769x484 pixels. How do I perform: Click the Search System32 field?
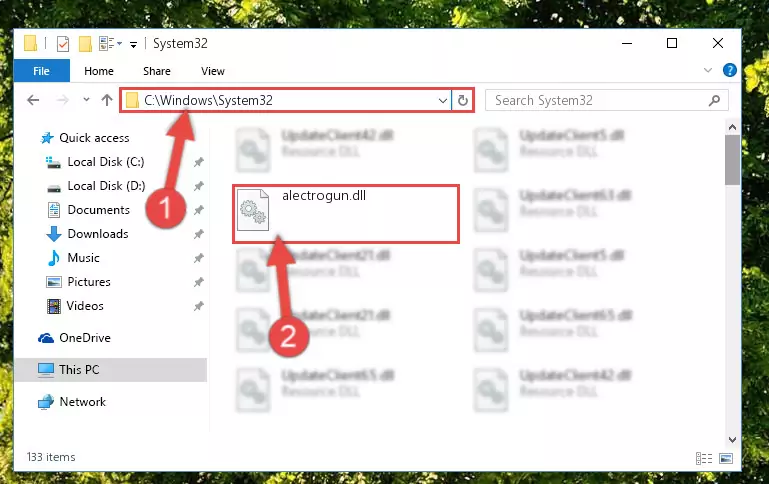point(606,101)
